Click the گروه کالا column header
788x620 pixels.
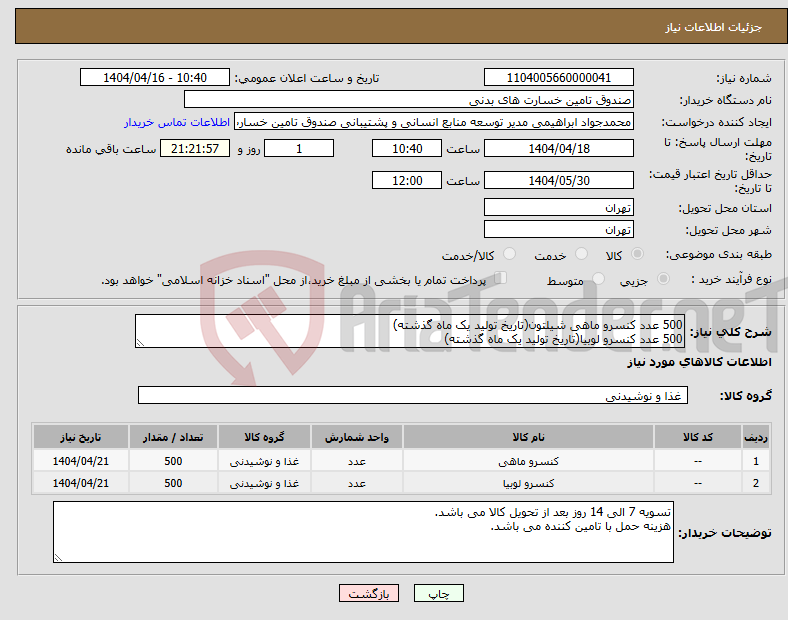[x=264, y=437]
